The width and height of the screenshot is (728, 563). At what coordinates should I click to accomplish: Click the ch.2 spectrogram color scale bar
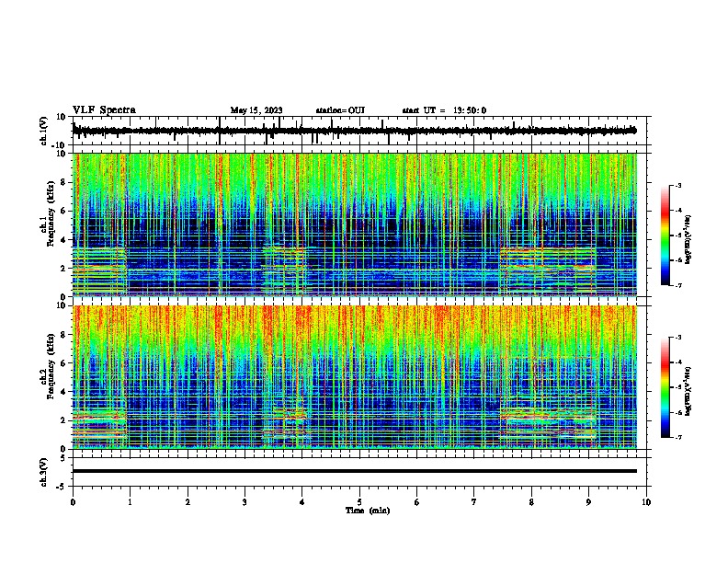click(x=665, y=387)
